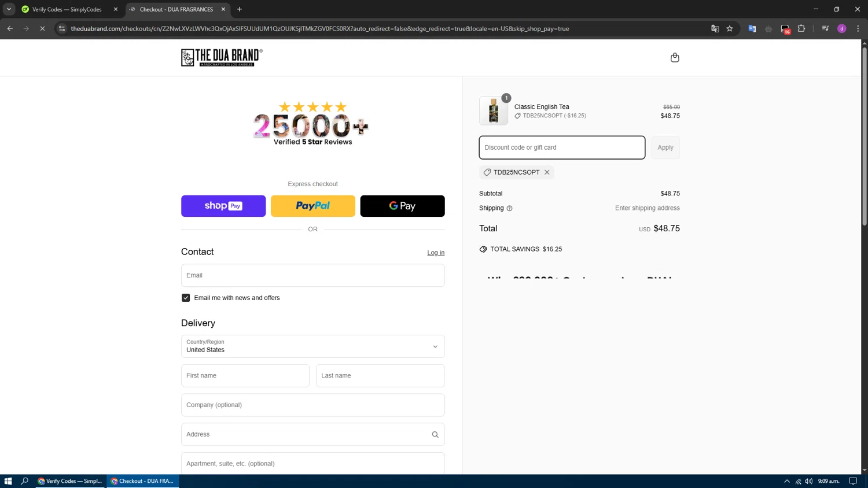Click the Address input field

pyautogui.click(x=313, y=434)
